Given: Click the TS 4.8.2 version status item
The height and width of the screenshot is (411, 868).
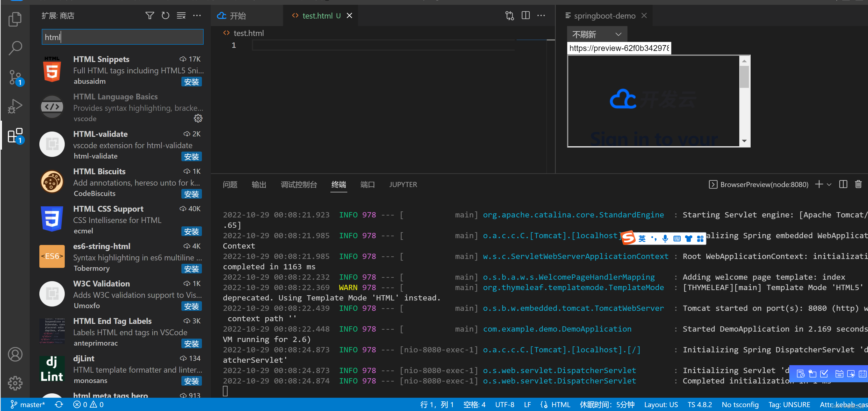Looking at the screenshot, I should coord(699,404).
